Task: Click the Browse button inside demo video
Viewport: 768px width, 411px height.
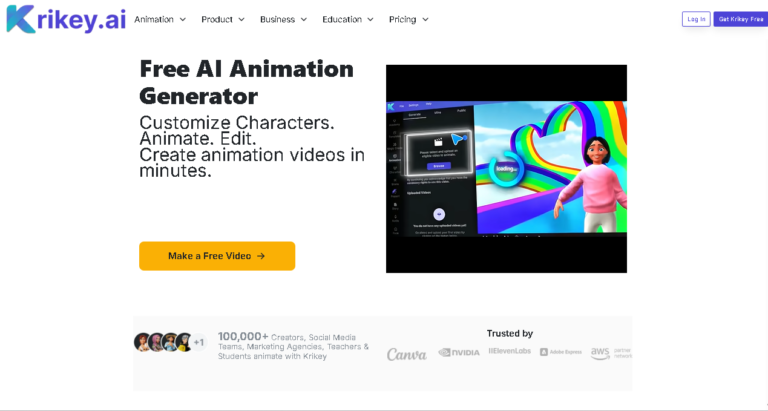Action: pyautogui.click(x=438, y=166)
